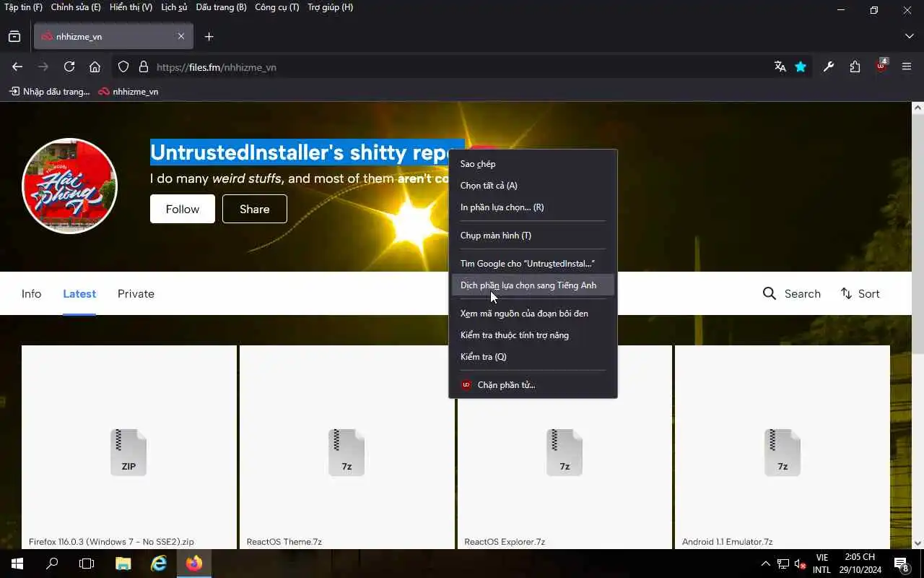This screenshot has height=578, width=924.
Task: Switch to the Private tab
Action: [x=136, y=293]
